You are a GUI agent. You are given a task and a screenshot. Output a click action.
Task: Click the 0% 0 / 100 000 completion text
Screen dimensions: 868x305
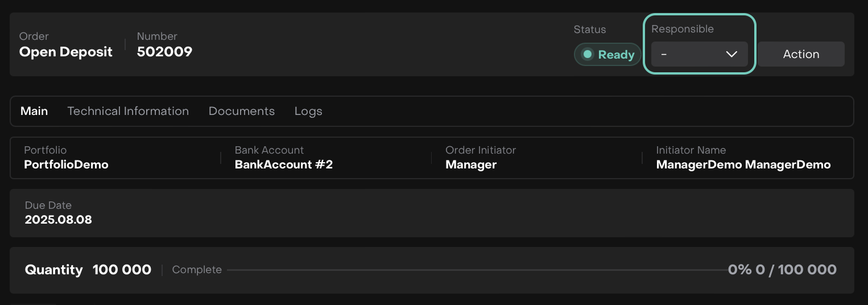(782, 270)
